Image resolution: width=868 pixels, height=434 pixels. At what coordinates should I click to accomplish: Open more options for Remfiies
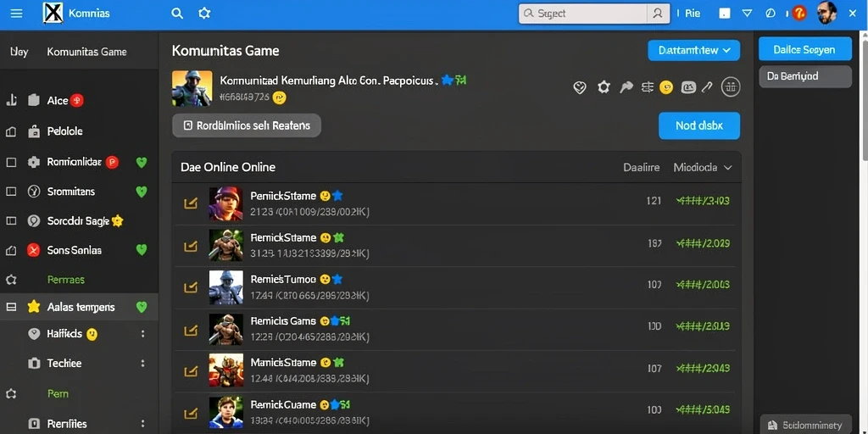click(142, 424)
